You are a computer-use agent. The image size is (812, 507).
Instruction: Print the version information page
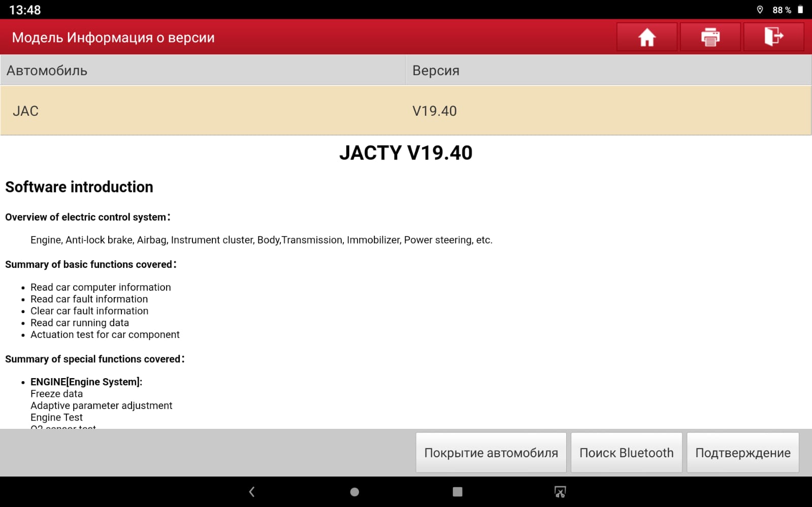click(710, 37)
